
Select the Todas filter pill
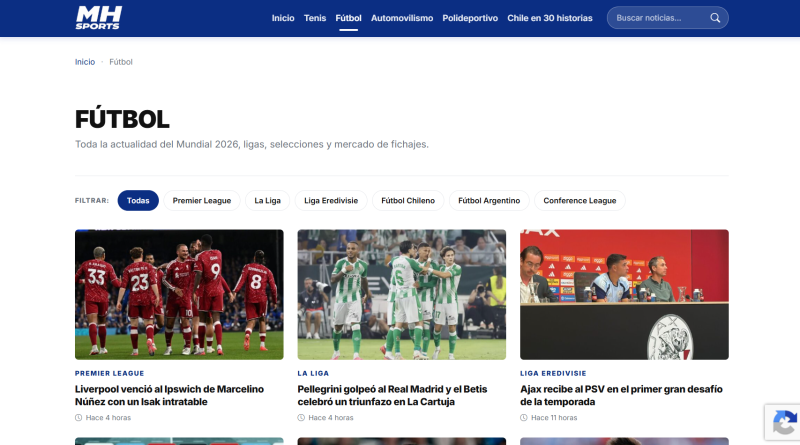(x=138, y=201)
